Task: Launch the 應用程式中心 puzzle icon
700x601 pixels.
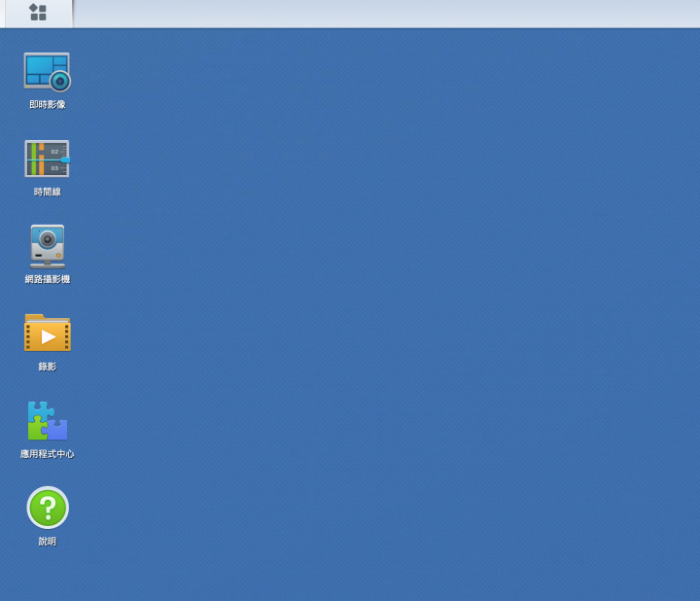Action: 48,421
